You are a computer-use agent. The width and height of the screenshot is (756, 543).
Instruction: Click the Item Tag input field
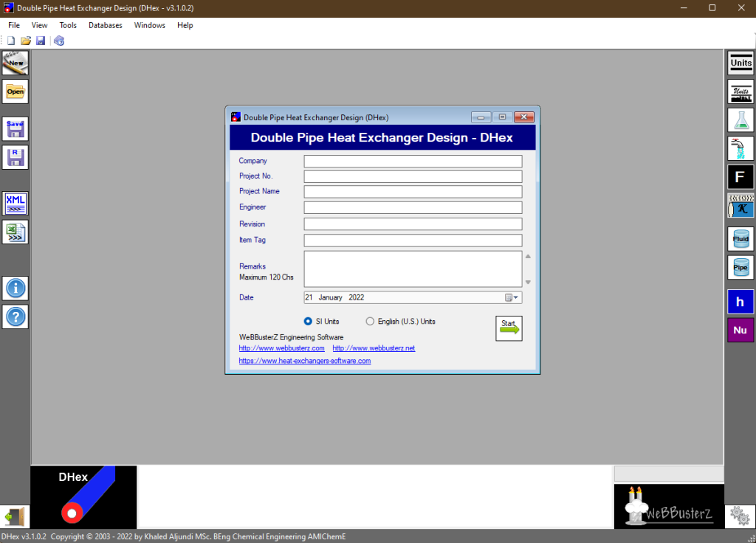[413, 241]
